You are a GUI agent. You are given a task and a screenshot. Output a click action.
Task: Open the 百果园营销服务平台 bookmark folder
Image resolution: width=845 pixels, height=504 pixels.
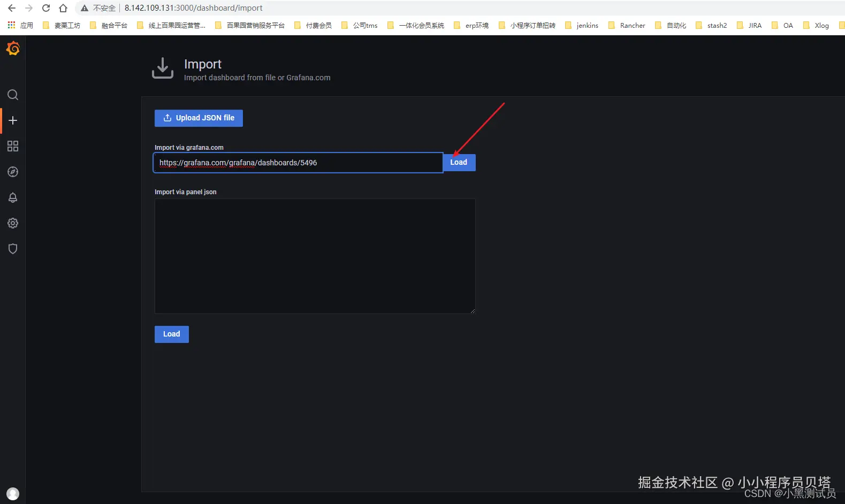tap(250, 25)
